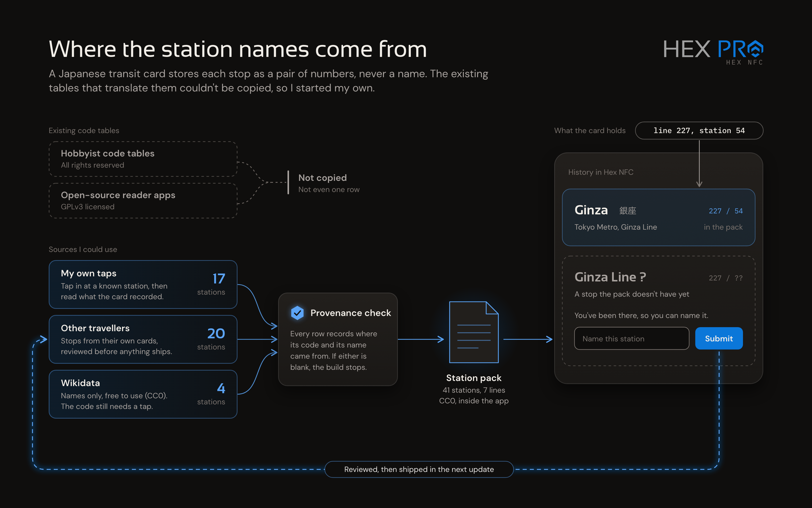Screen dimensions: 812x508
Task: Click 'All rights reserved' text
Action: click(x=92, y=165)
